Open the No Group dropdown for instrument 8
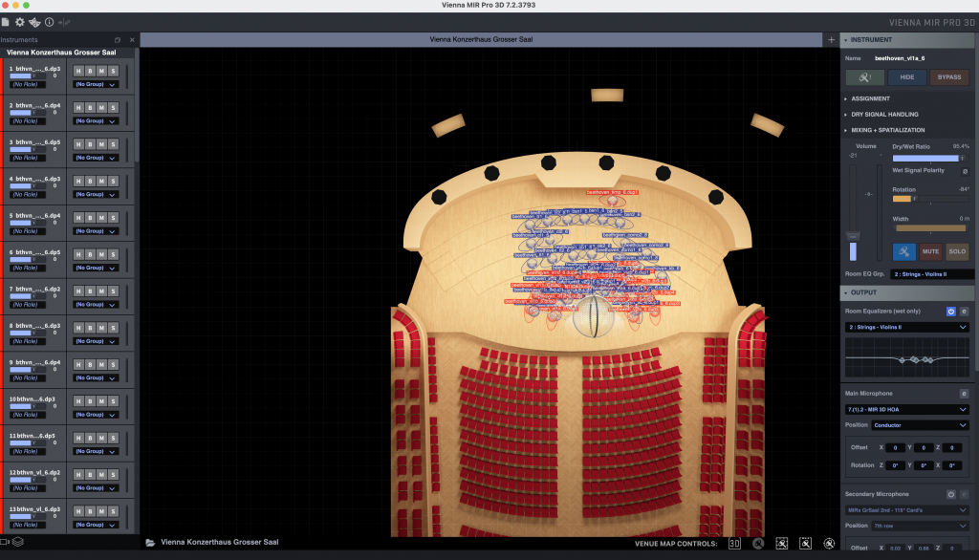This screenshot has height=560, width=979. click(x=96, y=341)
